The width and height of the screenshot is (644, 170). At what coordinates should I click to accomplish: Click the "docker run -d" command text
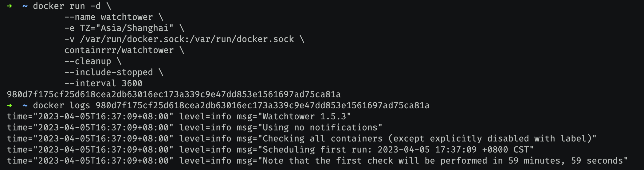point(67,6)
